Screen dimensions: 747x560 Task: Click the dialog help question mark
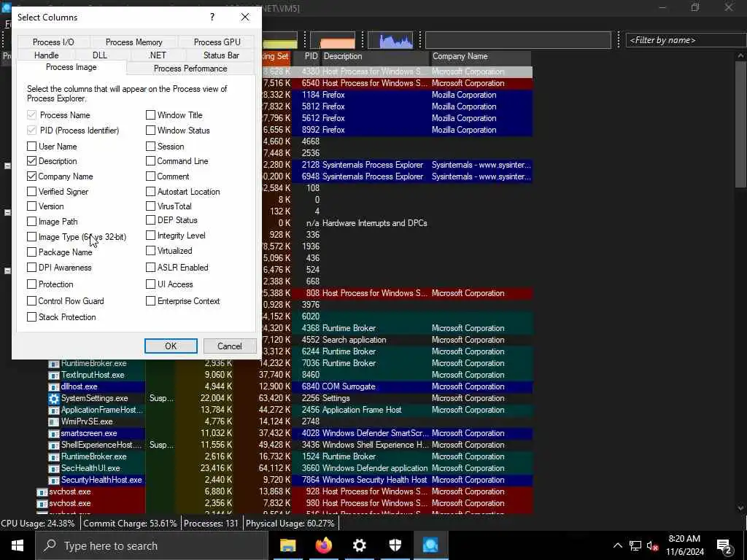click(212, 17)
